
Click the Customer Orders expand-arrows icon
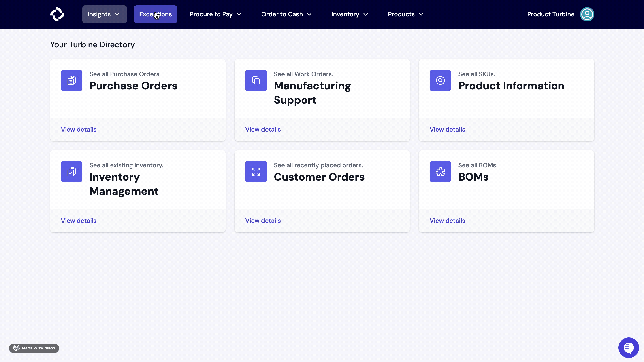coord(256,172)
